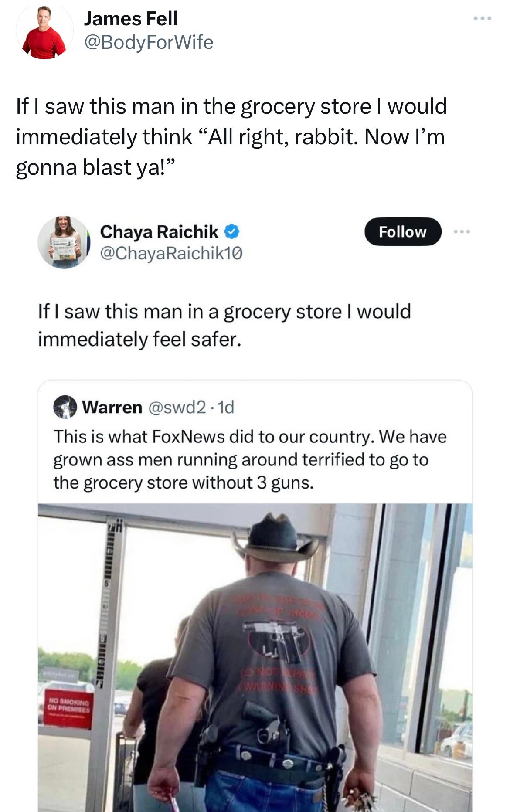Open the @swd2 handle

pos(177,407)
